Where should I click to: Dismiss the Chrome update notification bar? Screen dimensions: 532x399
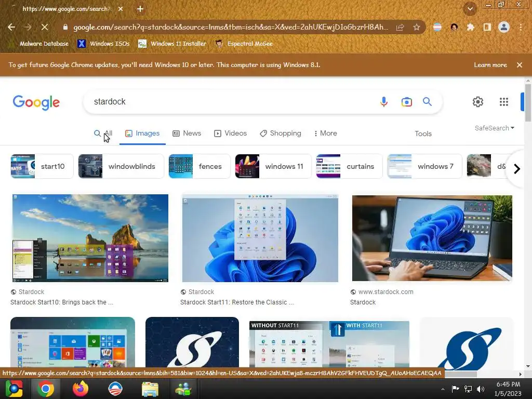click(520, 65)
